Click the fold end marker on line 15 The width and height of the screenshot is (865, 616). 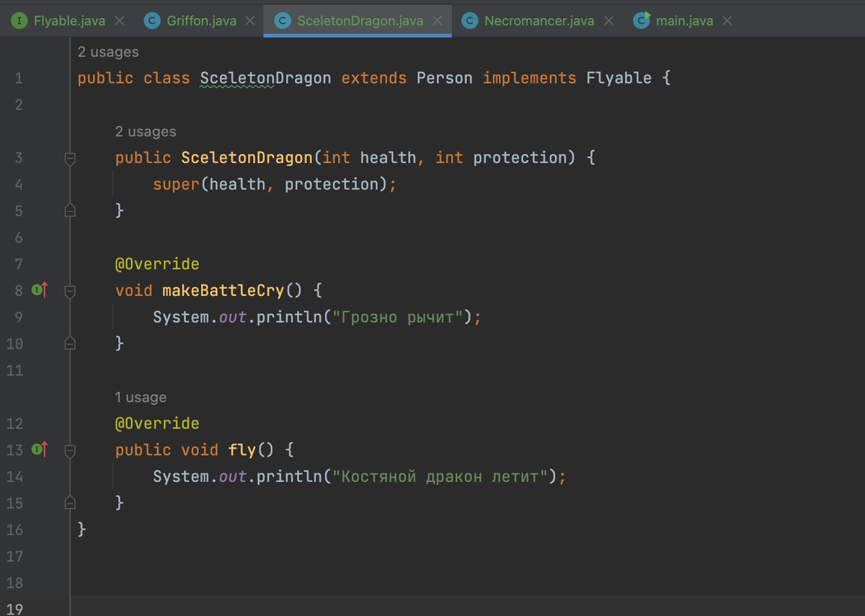[x=70, y=502]
